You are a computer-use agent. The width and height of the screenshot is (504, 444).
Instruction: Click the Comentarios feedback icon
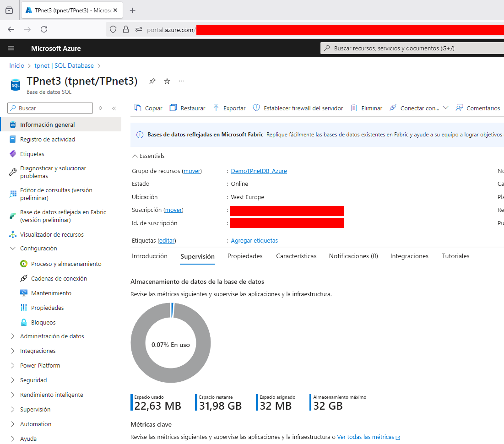tap(459, 108)
